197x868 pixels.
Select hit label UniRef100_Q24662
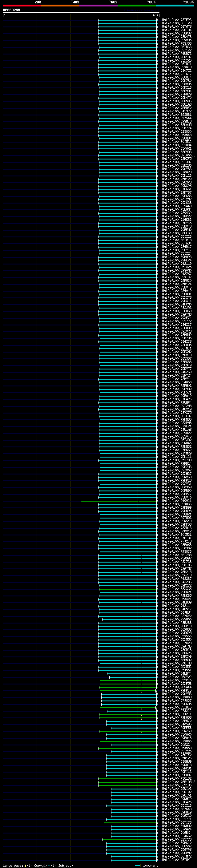click(177, 836)
